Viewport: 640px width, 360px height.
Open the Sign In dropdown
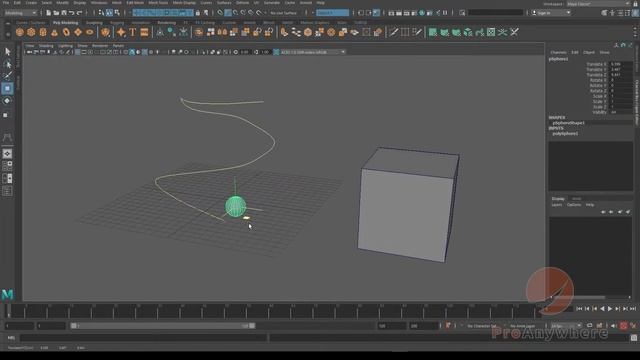[x=551, y=13]
